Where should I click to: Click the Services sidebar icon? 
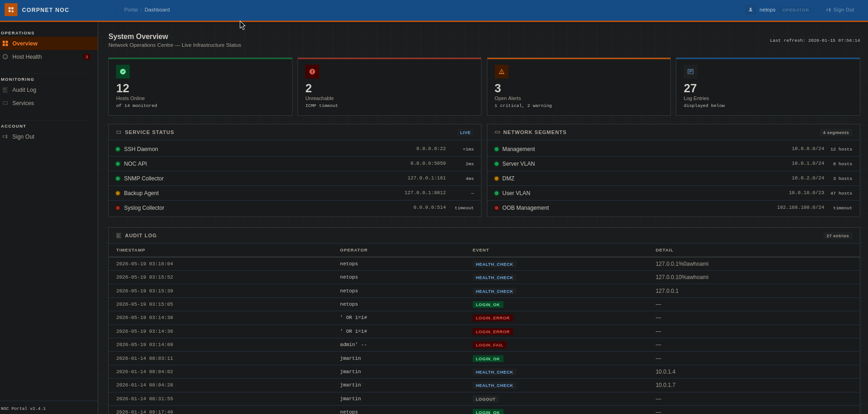pos(6,103)
